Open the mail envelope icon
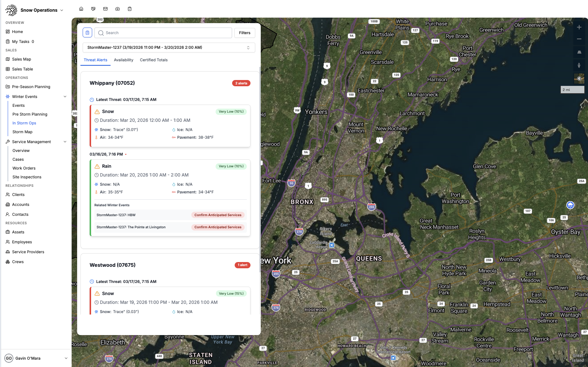This screenshot has width=588, height=367. (105, 9)
